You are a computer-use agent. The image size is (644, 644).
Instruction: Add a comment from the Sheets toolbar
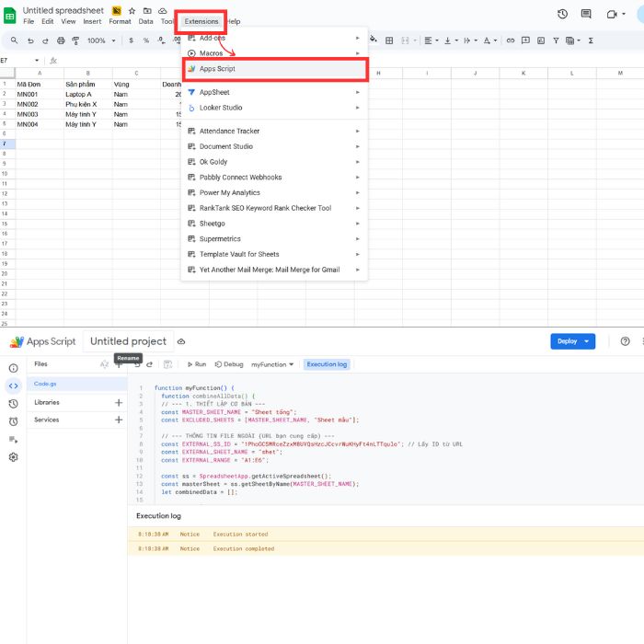coord(525,40)
